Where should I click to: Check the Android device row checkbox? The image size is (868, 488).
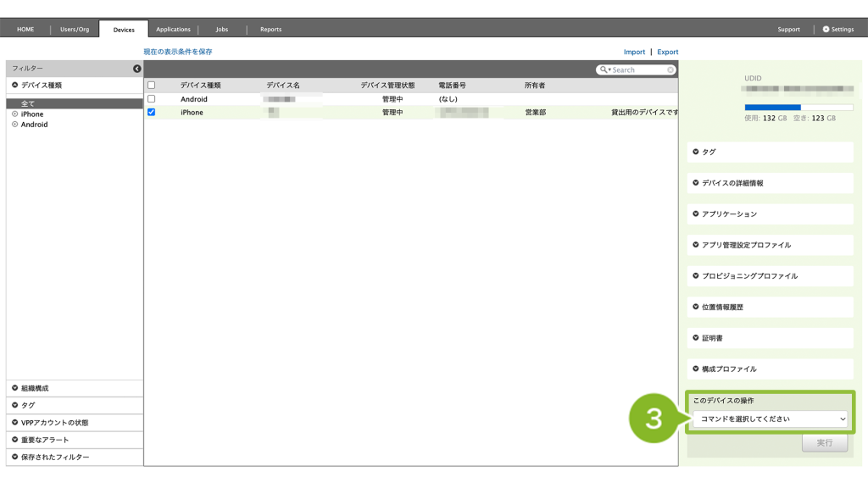[151, 99]
